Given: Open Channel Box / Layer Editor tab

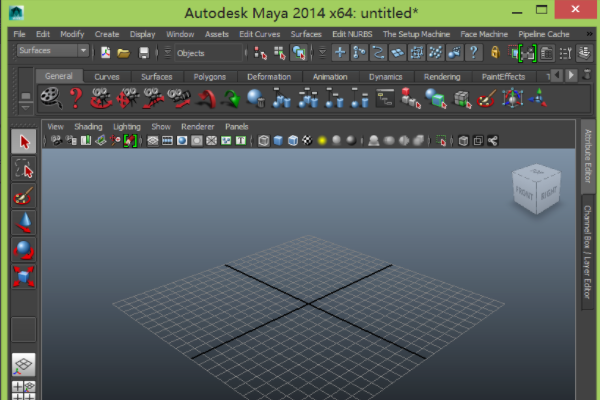Looking at the screenshot, I should click(x=588, y=252).
